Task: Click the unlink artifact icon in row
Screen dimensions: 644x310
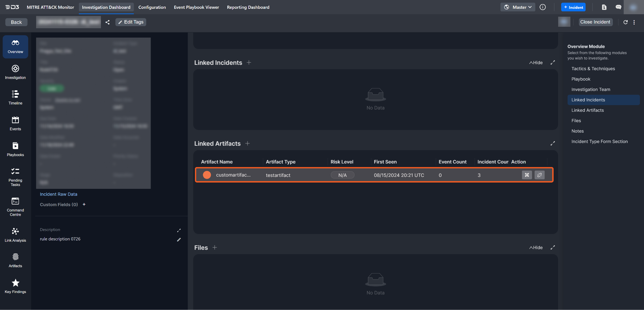Action: pos(539,175)
